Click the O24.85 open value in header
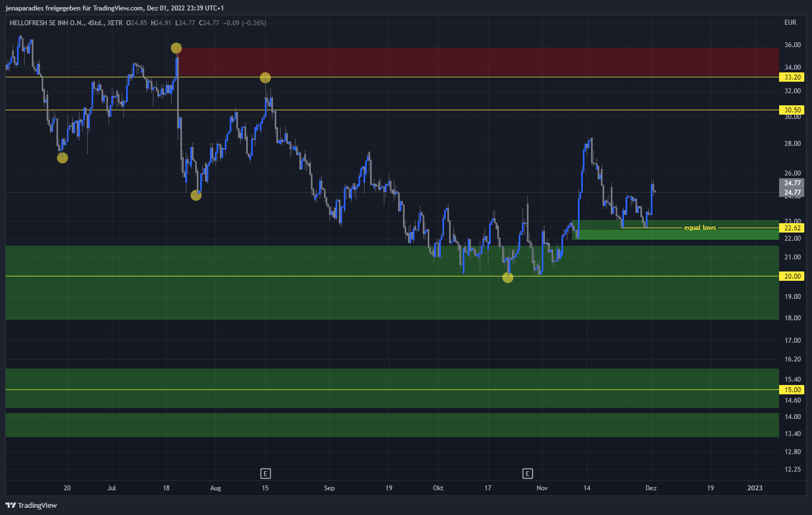This screenshot has width=812, height=515. (137, 23)
